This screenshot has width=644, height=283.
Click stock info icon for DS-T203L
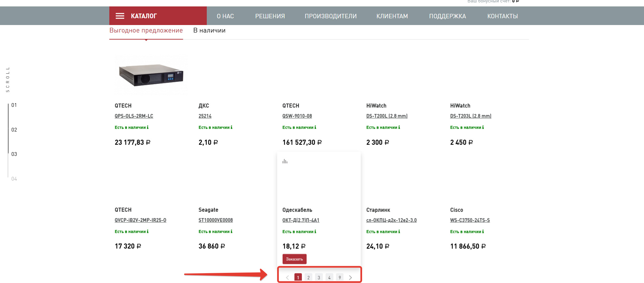click(x=483, y=127)
